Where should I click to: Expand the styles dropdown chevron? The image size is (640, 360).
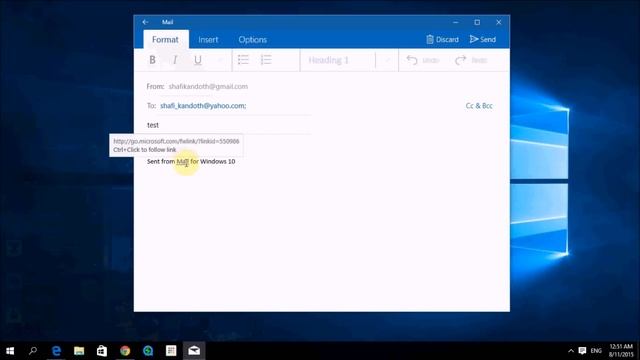pos(387,60)
